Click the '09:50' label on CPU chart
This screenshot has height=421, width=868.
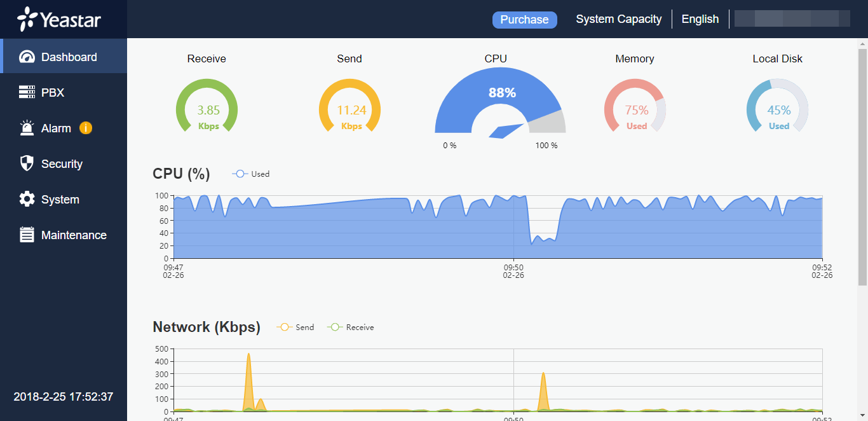click(x=513, y=267)
